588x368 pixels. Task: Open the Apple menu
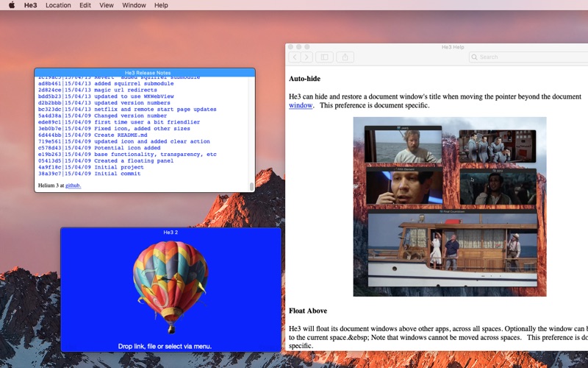(12, 5)
